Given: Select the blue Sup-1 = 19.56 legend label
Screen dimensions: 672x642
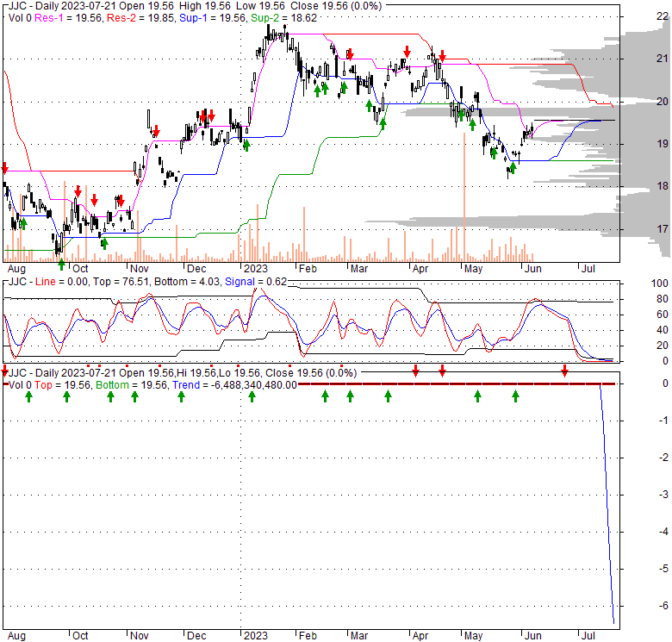Looking at the screenshot, I should click(213, 18).
